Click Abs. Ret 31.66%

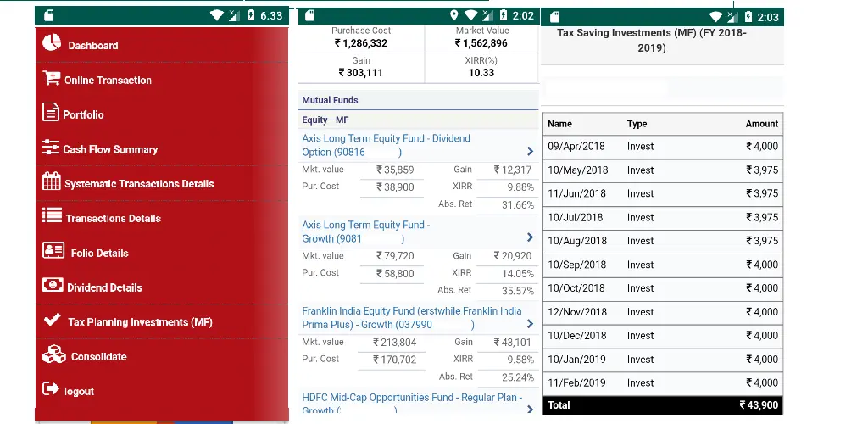[x=518, y=205]
